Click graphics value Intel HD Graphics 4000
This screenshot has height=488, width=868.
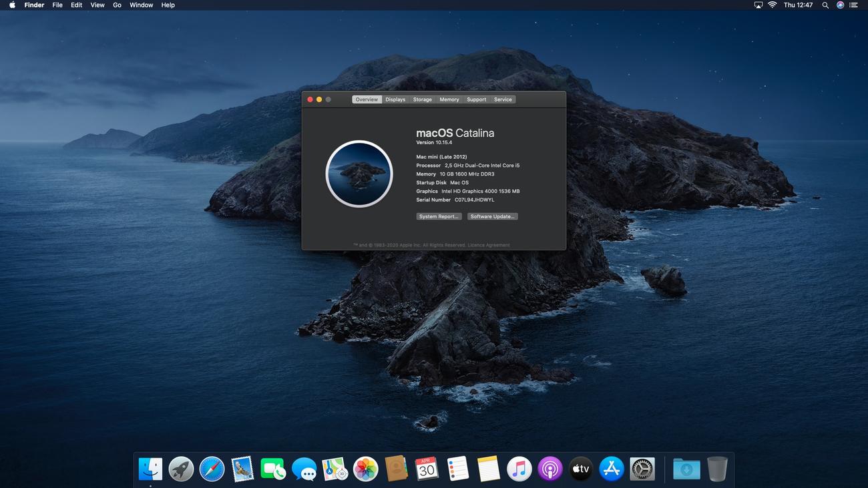pos(481,191)
